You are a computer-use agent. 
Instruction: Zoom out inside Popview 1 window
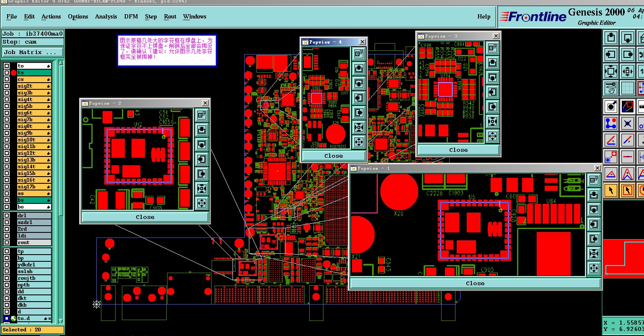(x=593, y=268)
